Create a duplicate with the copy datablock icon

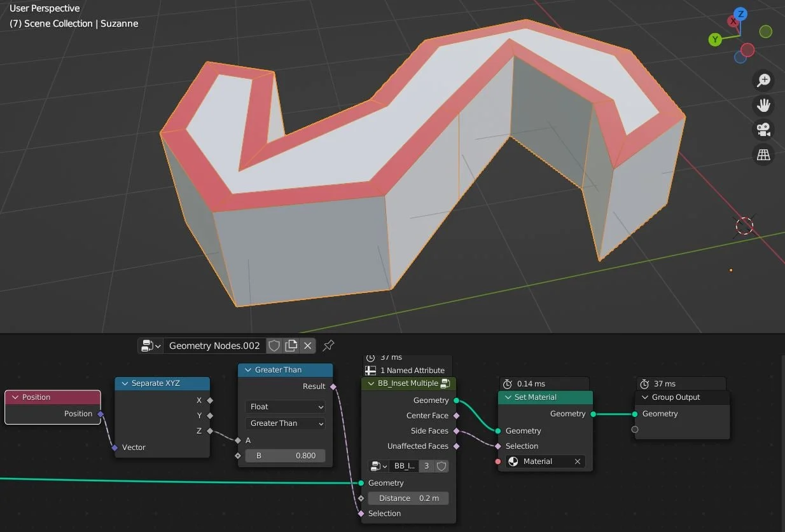point(291,345)
